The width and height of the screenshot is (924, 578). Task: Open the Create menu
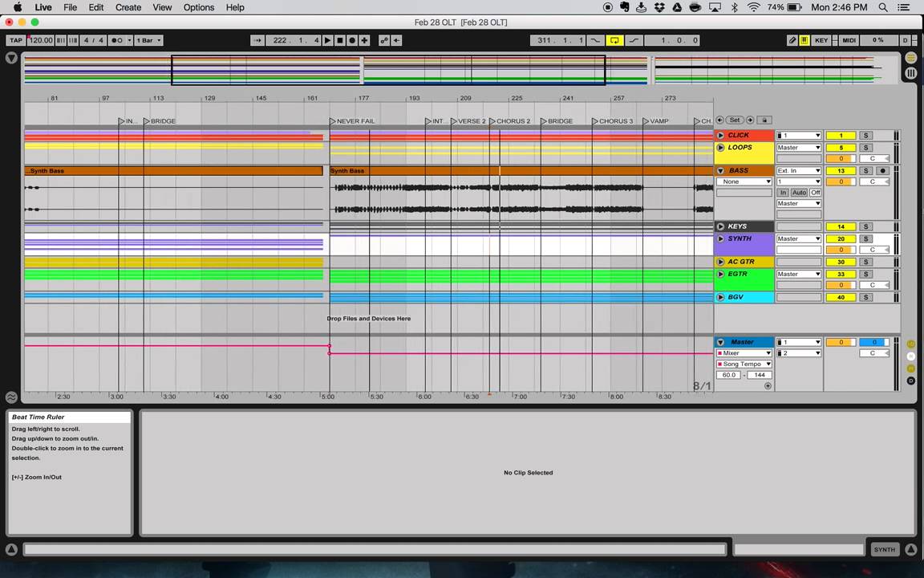(128, 7)
